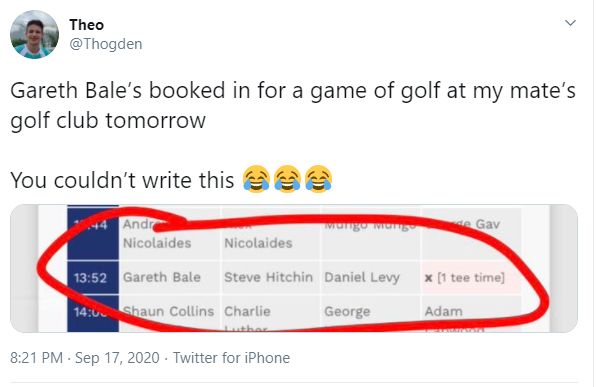Click Steve Hitchin in the tee sheet
The image size is (596, 387).
pos(268,277)
